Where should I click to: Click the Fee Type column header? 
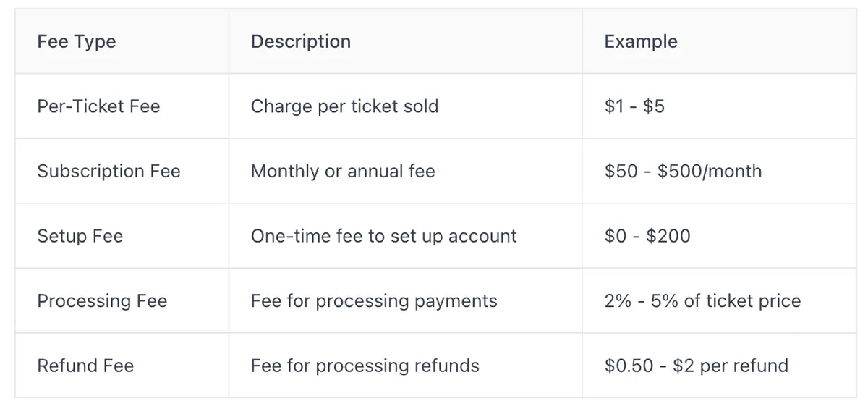77,42
